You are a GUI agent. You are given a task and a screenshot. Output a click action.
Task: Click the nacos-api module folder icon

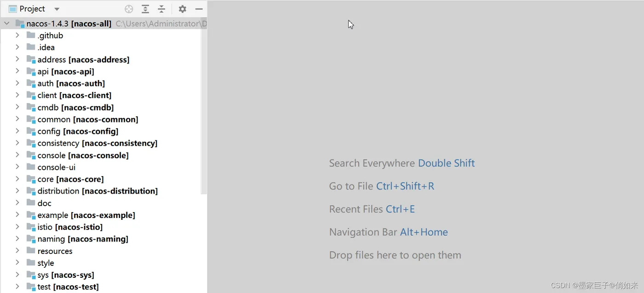(31, 71)
